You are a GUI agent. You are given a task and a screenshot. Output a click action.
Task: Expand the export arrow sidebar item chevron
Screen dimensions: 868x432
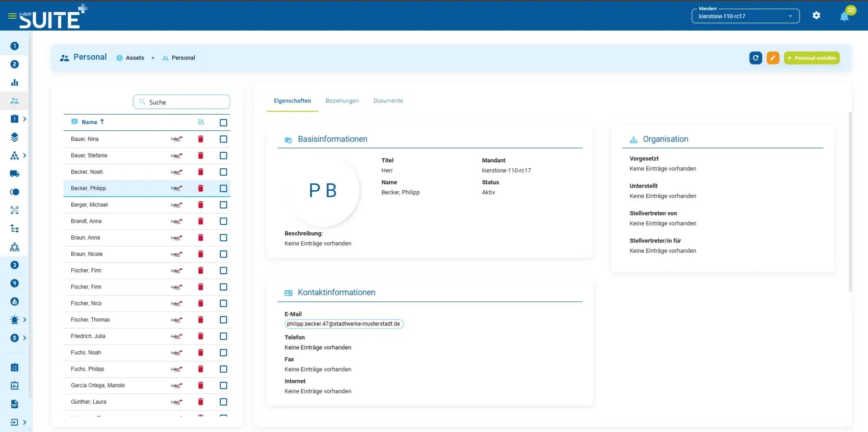(25, 422)
